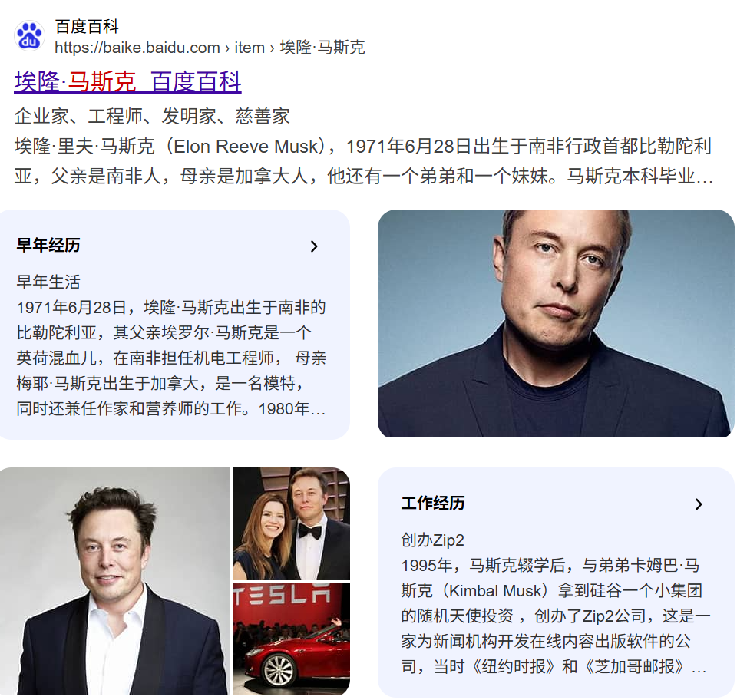This screenshot has height=700, width=737.
Task: Click the large portrait photo with blue background
Action: (x=556, y=323)
